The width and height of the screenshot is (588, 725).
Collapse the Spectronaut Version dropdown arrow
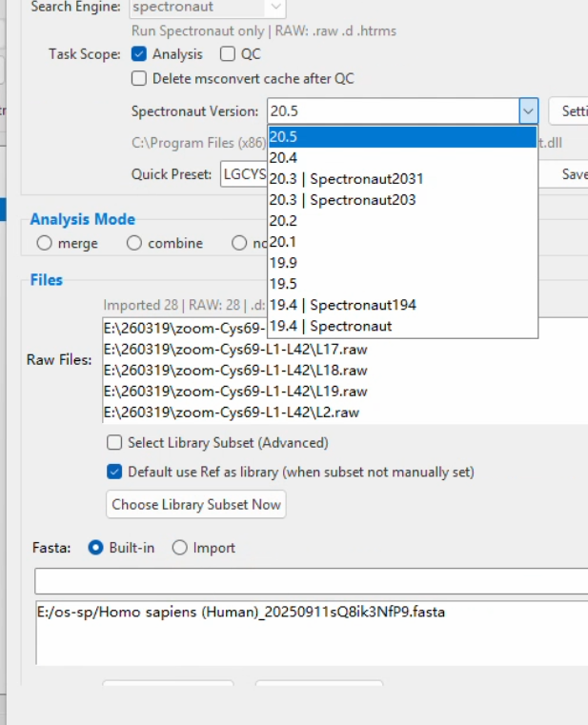click(x=528, y=111)
